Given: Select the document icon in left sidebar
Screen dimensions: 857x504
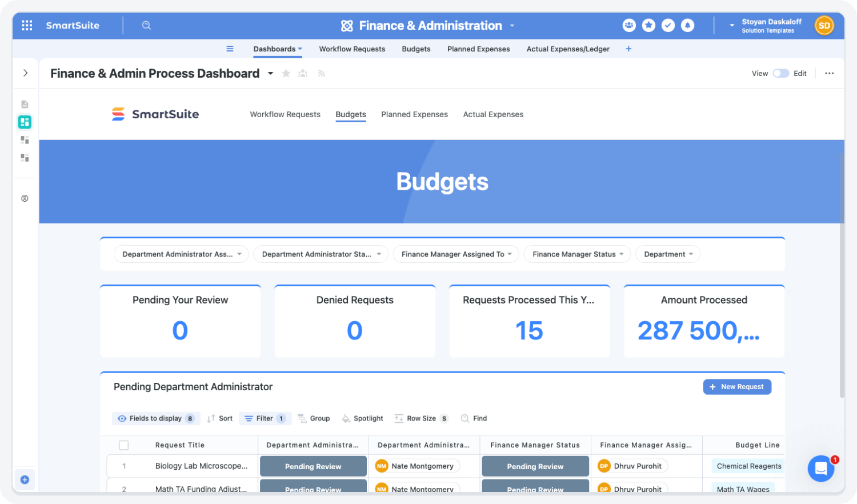Looking at the screenshot, I should point(25,104).
